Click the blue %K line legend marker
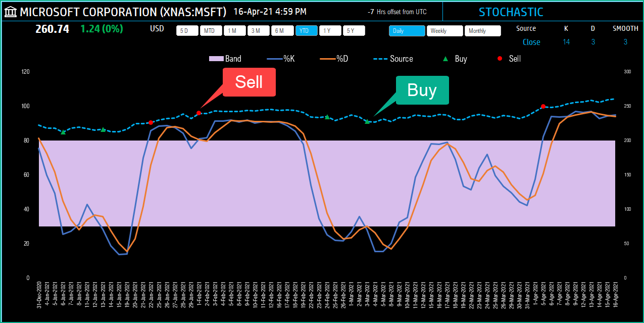644x323 pixels. click(274, 59)
